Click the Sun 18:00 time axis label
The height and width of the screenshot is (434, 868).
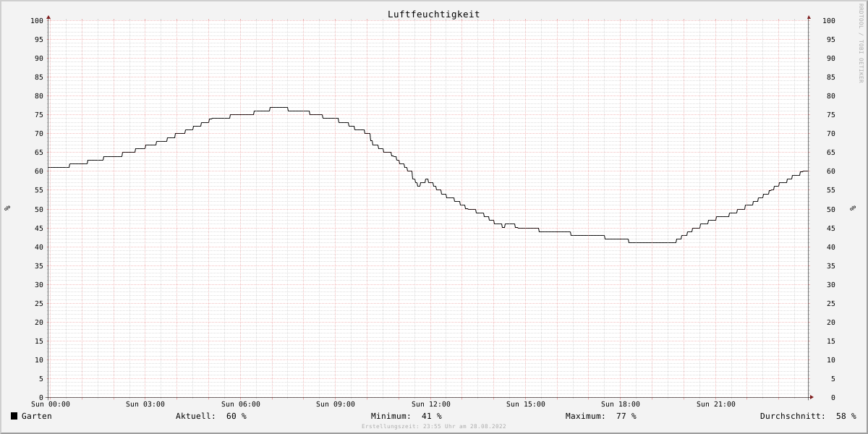coord(621,404)
